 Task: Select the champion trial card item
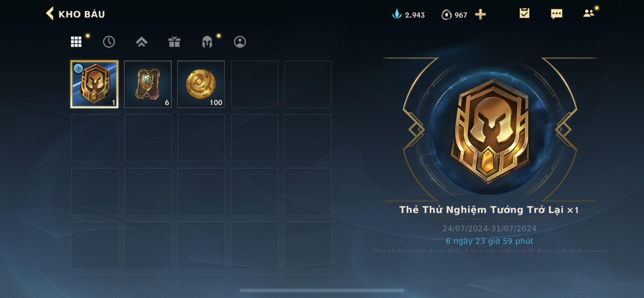[94, 84]
